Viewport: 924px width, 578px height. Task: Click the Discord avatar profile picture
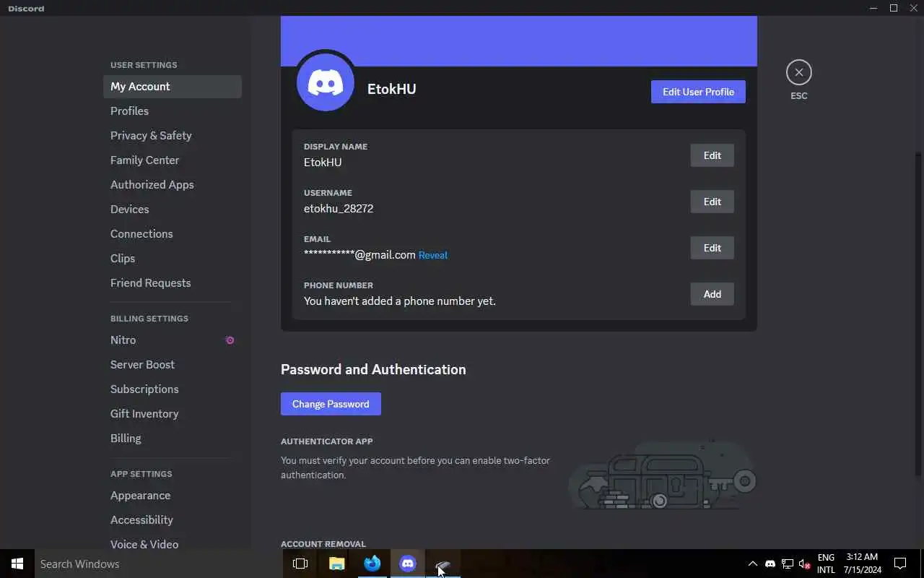coord(326,83)
